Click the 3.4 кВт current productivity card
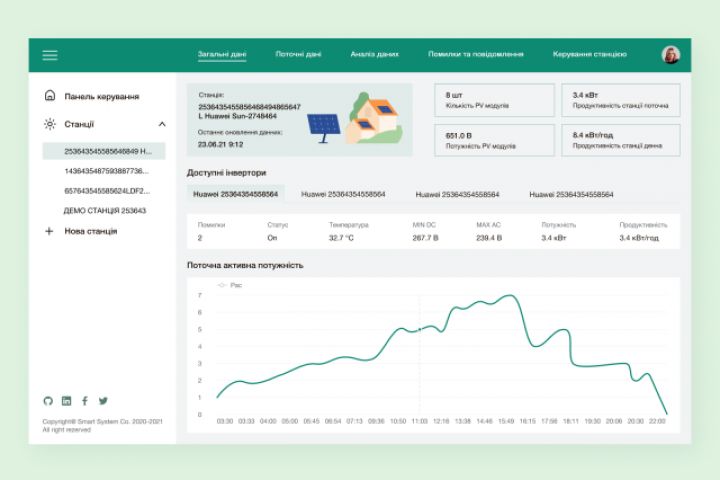This screenshot has width=720, height=480. [621, 100]
